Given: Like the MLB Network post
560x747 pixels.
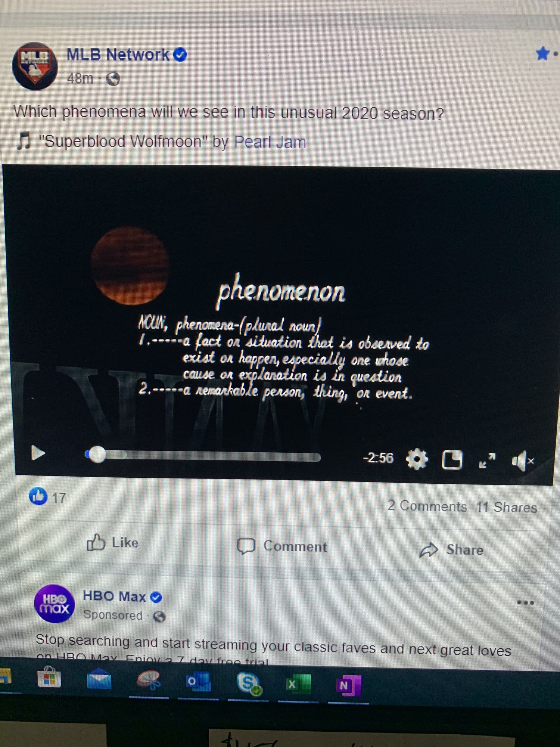Looking at the screenshot, I should 112,543.
